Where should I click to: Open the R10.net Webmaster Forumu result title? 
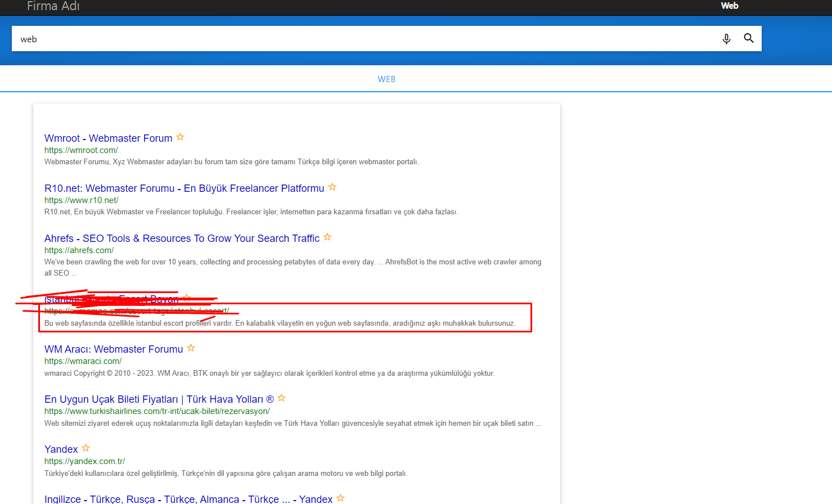[185, 188]
